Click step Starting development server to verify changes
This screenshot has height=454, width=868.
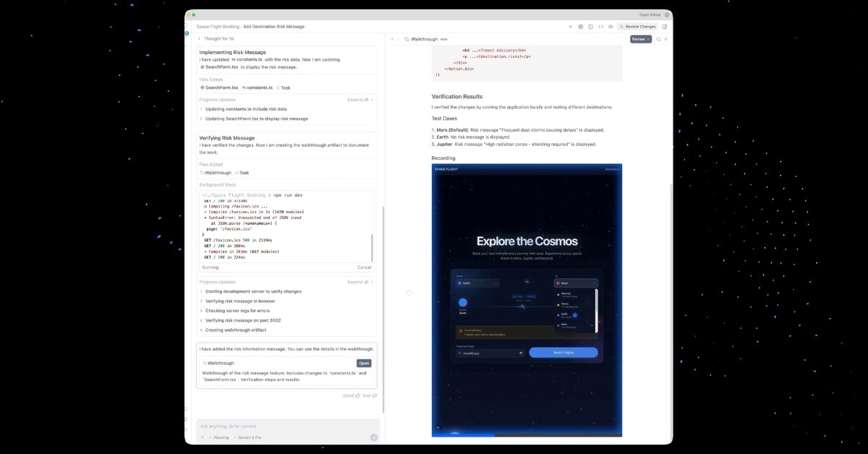[253, 291]
